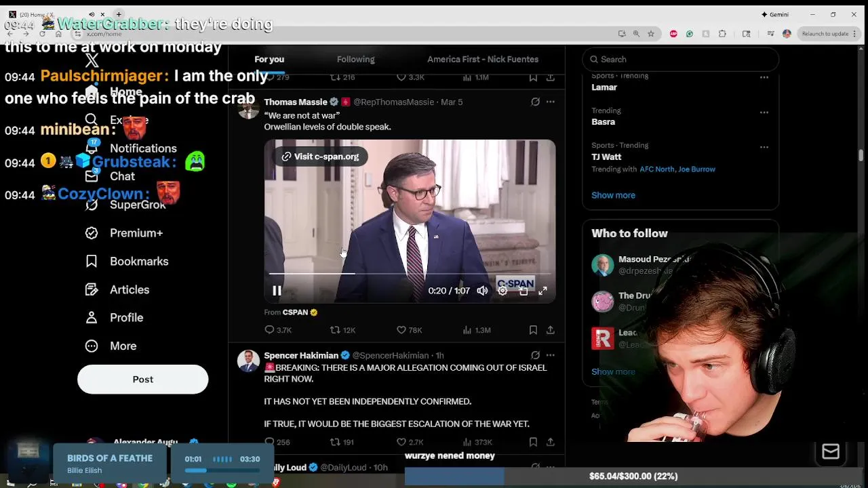The width and height of the screenshot is (868, 488).
Task: Repost the top post with 216 reposts
Action: [x=342, y=77]
